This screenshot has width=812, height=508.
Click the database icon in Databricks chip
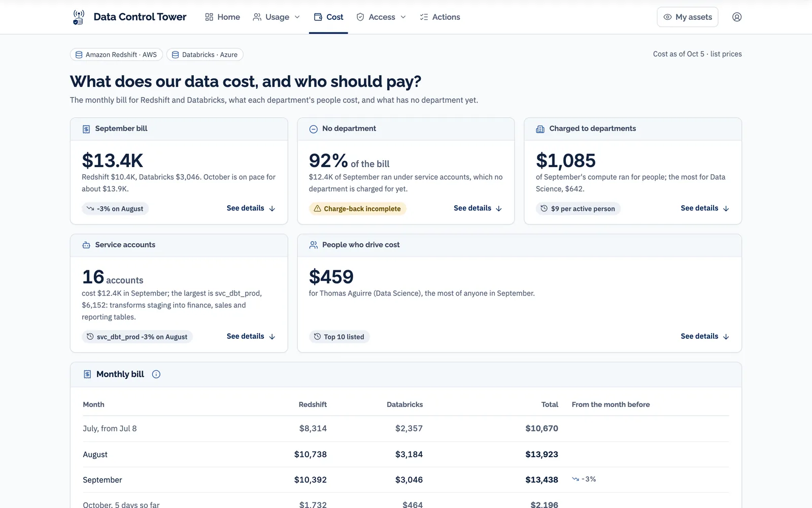point(175,55)
